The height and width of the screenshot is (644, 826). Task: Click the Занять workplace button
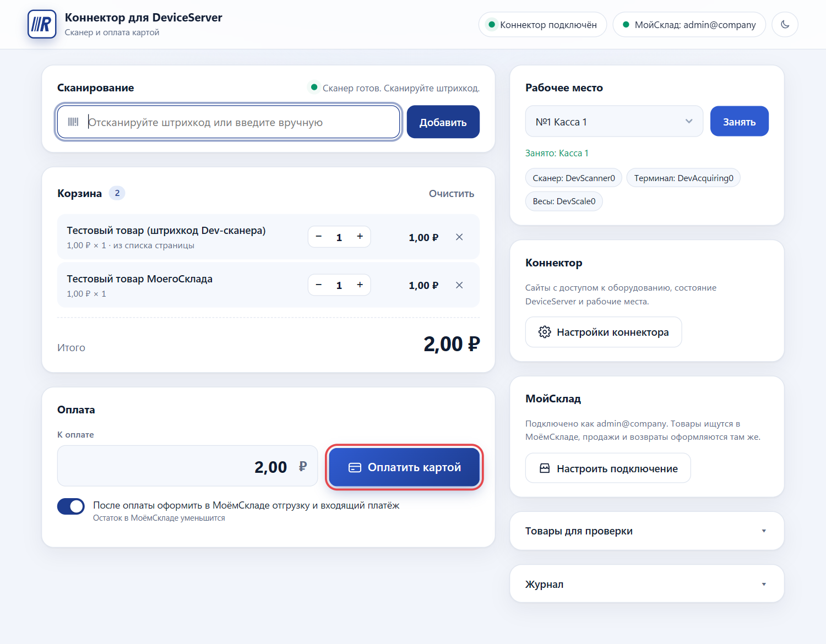coord(739,122)
